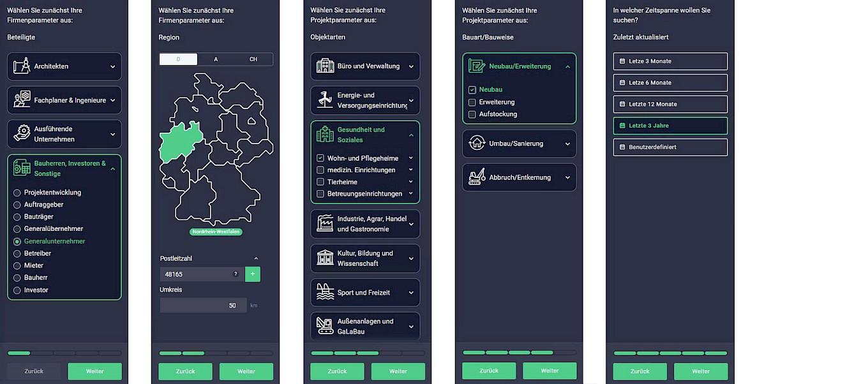Click the Umbau/Sanierung house icon
This screenshot has width=868, height=384.
pos(477,144)
